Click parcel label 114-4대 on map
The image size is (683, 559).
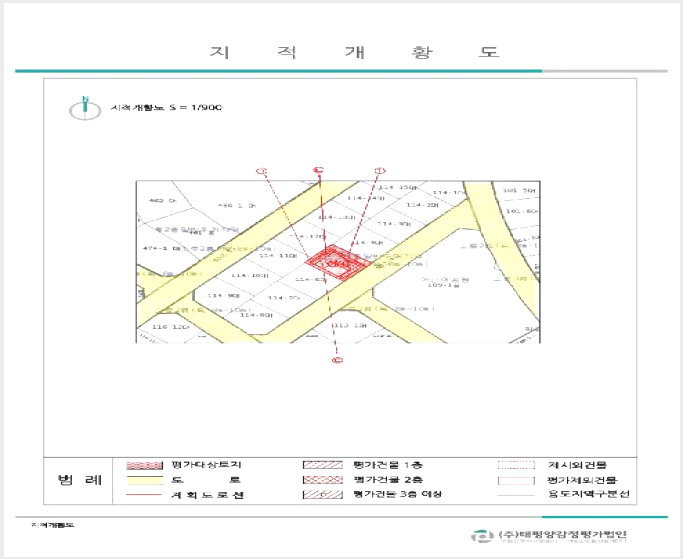[367, 242]
